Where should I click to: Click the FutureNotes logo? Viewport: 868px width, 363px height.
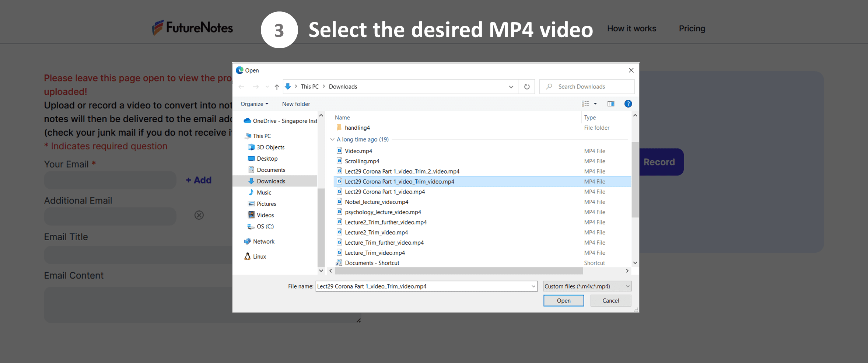click(x=192, y=28)
